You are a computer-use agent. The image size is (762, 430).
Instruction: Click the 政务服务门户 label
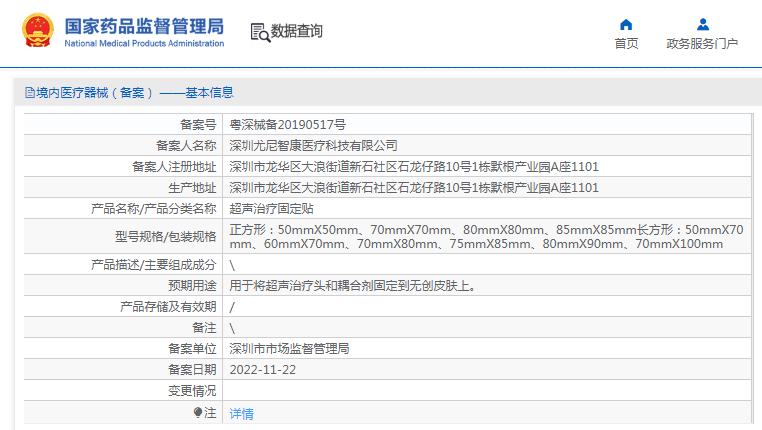click(x=702, y=44)
